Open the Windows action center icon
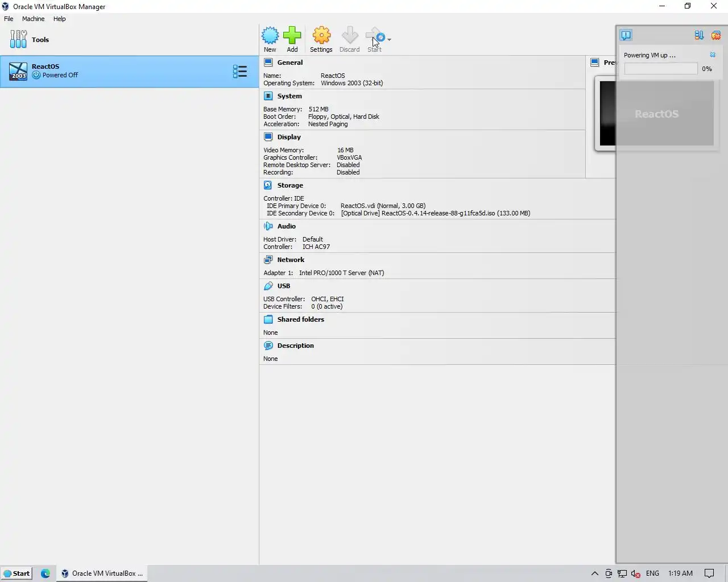This screenshot has width=728, height=582. point(709,573)
